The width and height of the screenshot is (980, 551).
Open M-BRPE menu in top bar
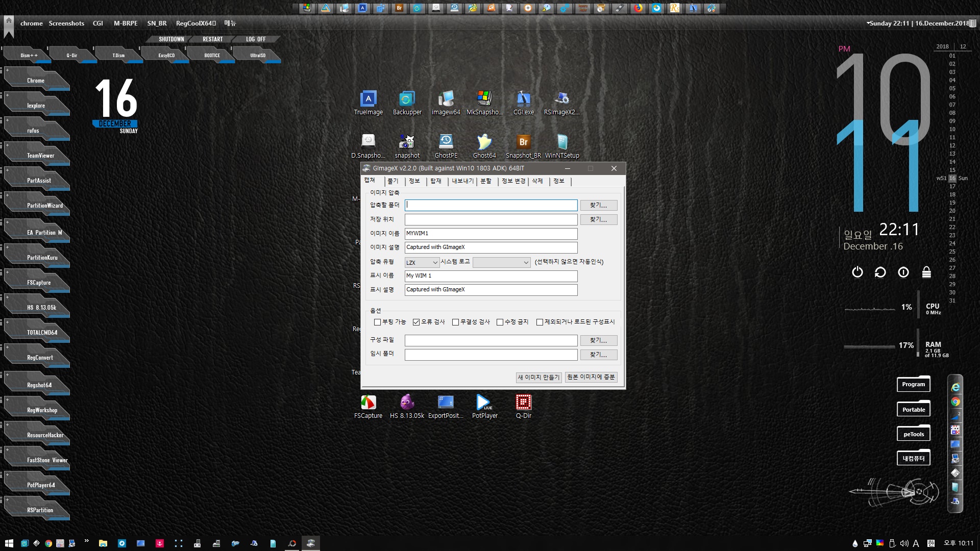[x=126, y=23]
